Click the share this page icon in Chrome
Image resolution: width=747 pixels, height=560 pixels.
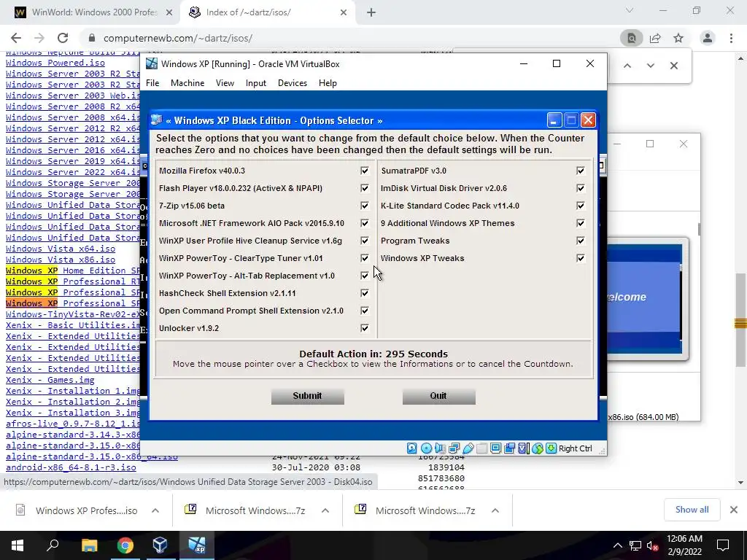tap(655, 38)
